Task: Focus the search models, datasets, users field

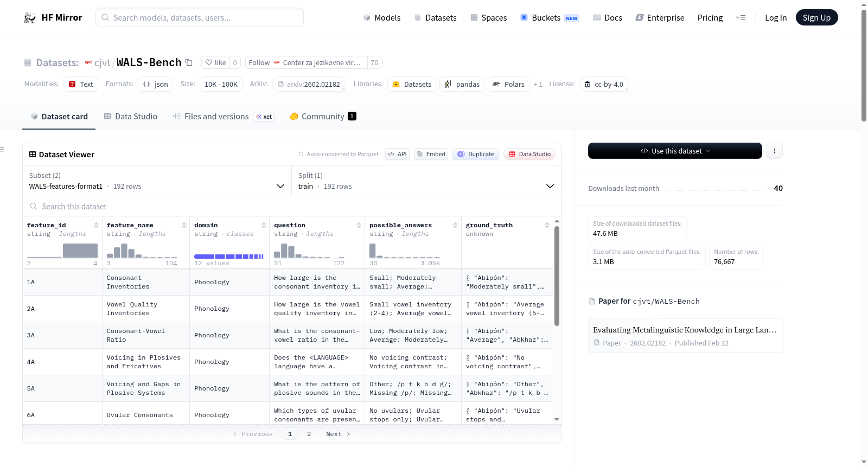Action: tap(200, 17)
